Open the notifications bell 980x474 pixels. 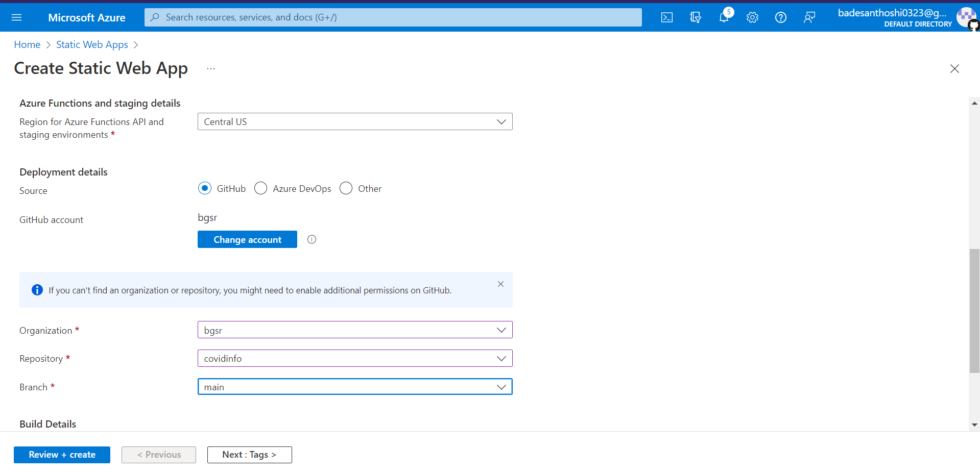point(724,16)
